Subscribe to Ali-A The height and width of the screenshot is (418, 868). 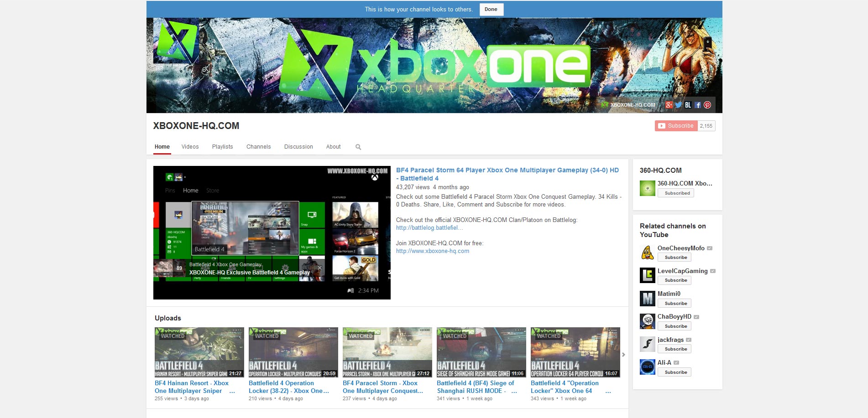click(x=674, y=372)
